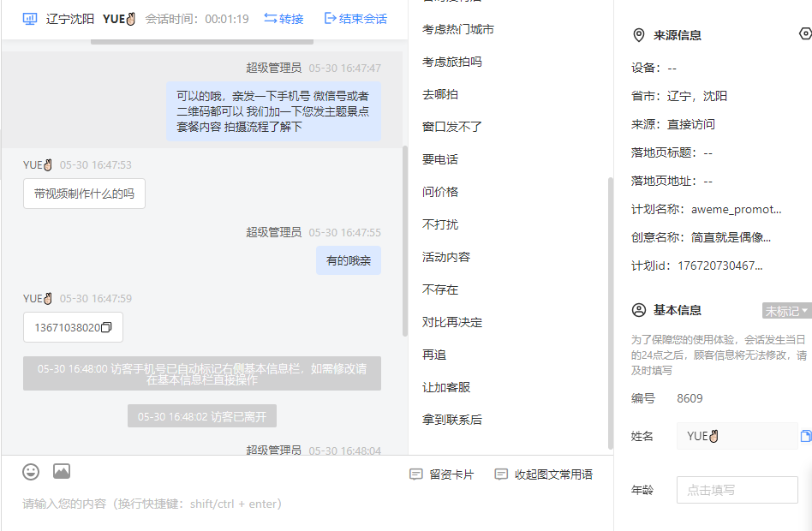Open the image upload icon
This screenshot has height=531, width=812.
coord(62,471)
